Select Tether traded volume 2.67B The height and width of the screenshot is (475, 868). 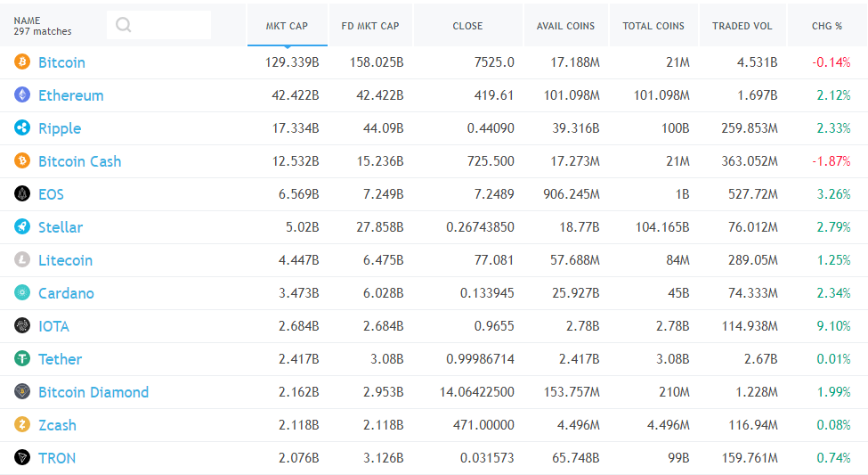coord(760,359)
